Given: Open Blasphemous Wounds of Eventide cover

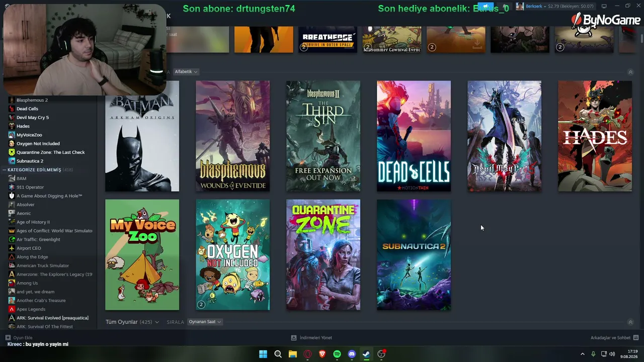Looking at the screenshot, I should coord(232,136).
